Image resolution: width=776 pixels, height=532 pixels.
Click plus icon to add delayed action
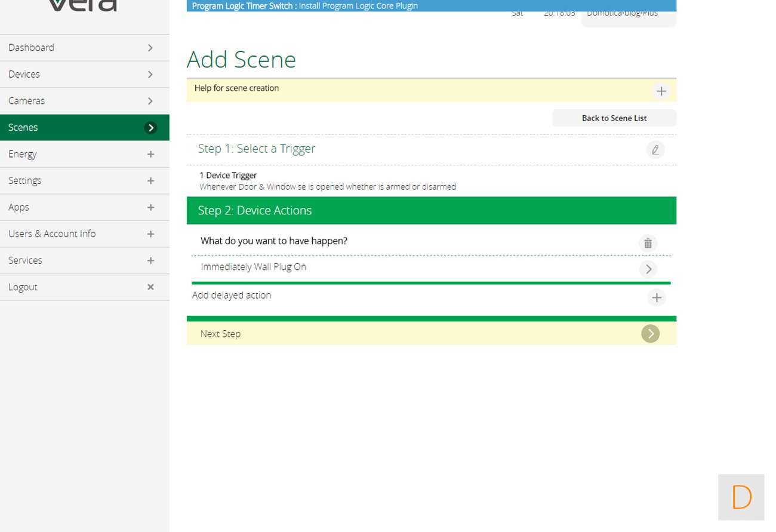pos(656,297)
